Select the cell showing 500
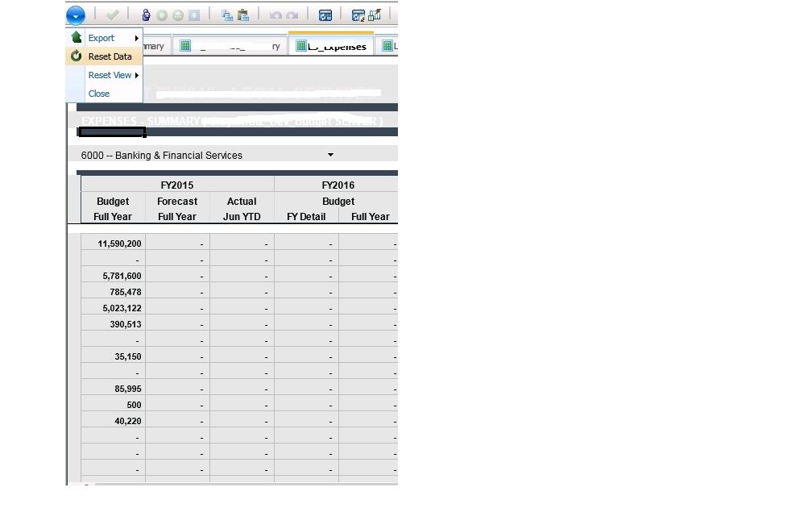 [113, 404]
